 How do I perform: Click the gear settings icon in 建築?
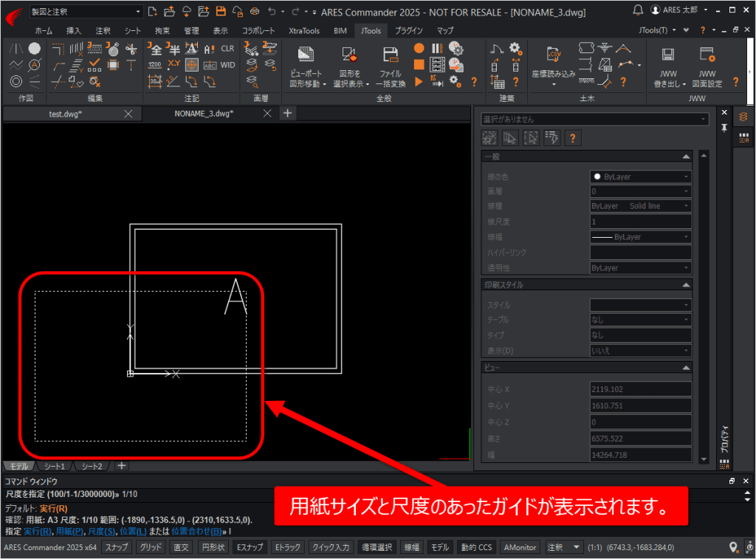tap(515, 48)
